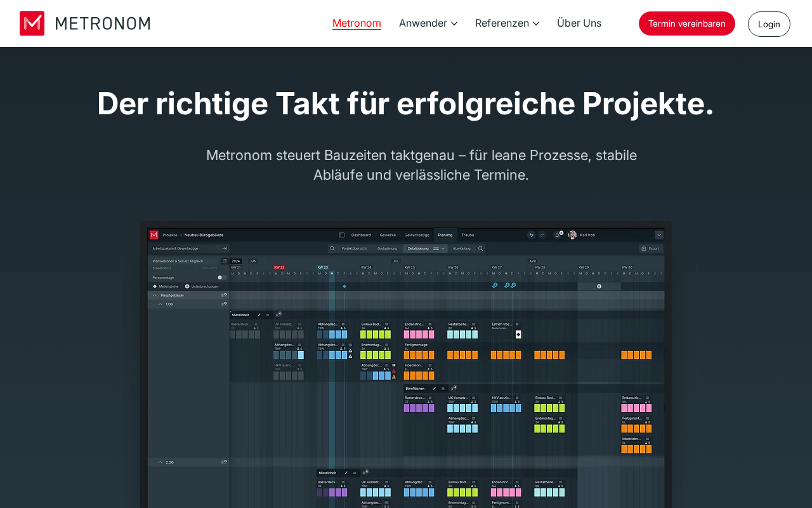Screen dimensions: 812x508
Task: Open the Metronom navigation link
Action: [357, 23]
